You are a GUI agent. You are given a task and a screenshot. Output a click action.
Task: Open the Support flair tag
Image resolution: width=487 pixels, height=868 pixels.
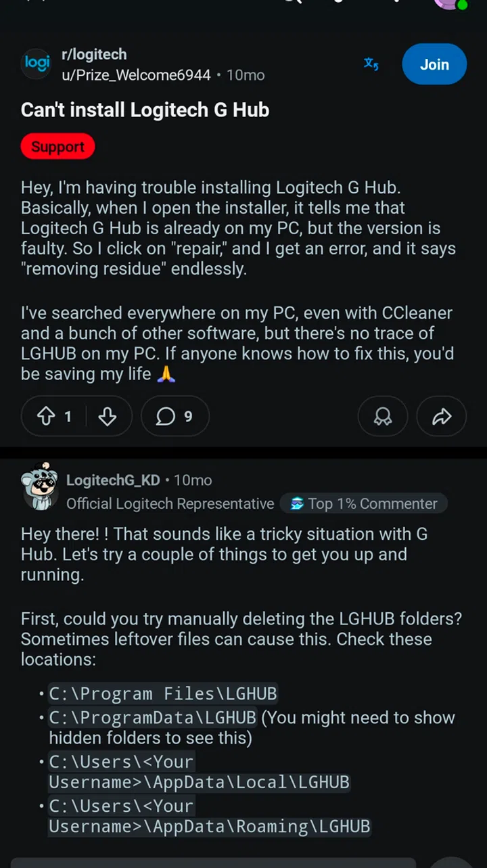(x=57, y=146)
